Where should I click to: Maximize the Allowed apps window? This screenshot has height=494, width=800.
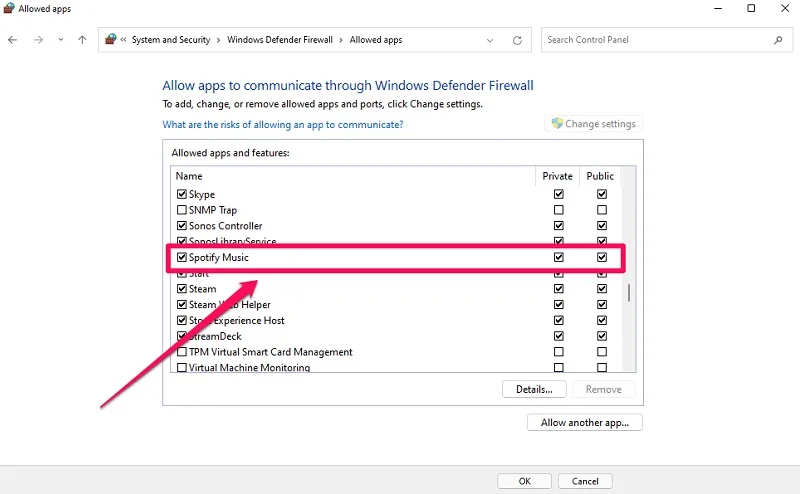coord(751,9)
